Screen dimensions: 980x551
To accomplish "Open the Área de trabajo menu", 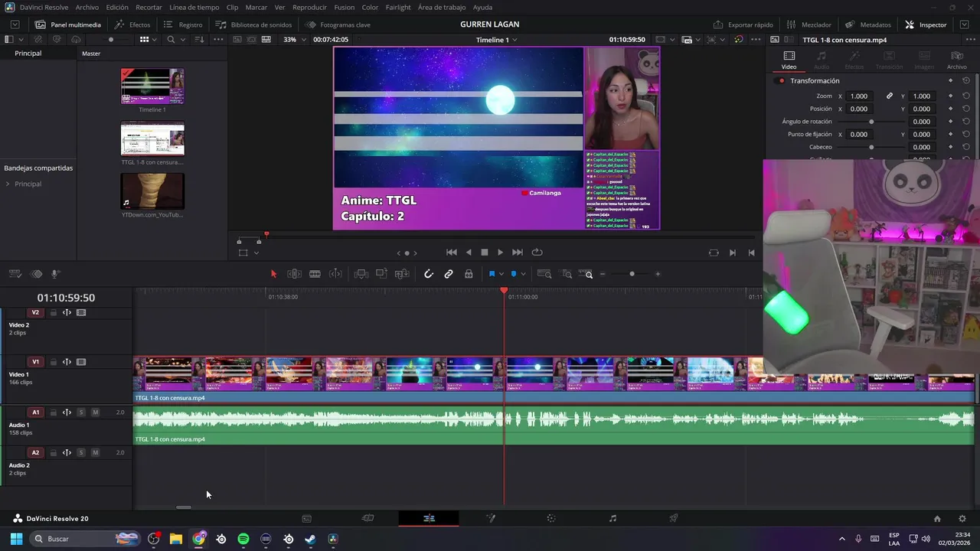I will click(x=442, y=7).
